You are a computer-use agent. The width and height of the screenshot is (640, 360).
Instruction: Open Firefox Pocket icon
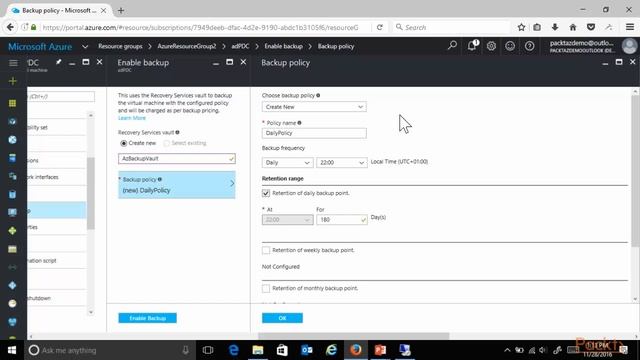point(591,27)
